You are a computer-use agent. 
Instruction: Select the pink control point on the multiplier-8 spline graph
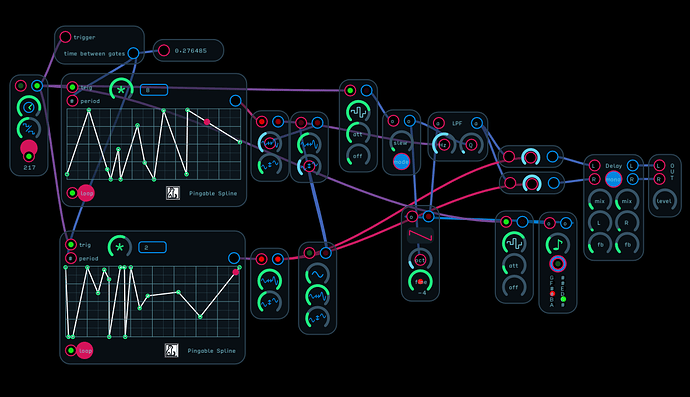click(x=207, y=121)
